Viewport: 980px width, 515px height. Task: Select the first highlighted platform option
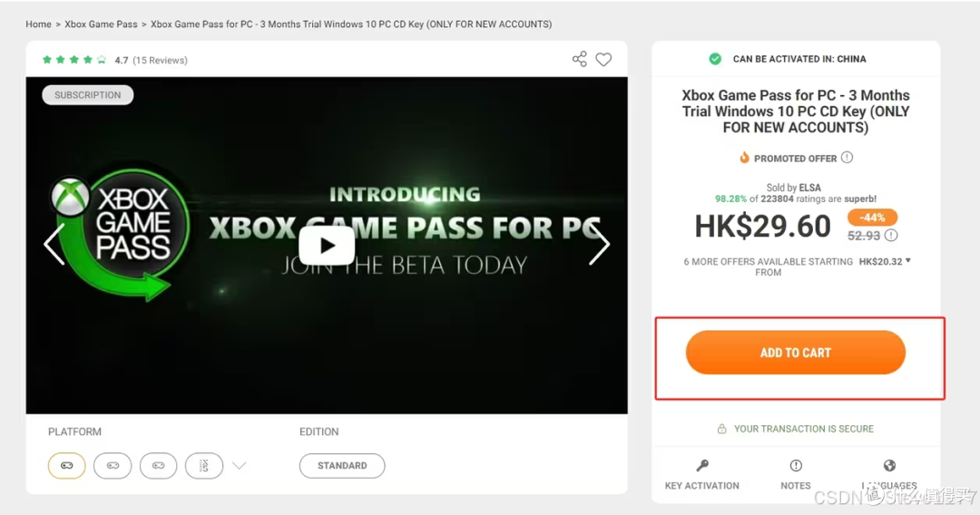tap(67, 466)
